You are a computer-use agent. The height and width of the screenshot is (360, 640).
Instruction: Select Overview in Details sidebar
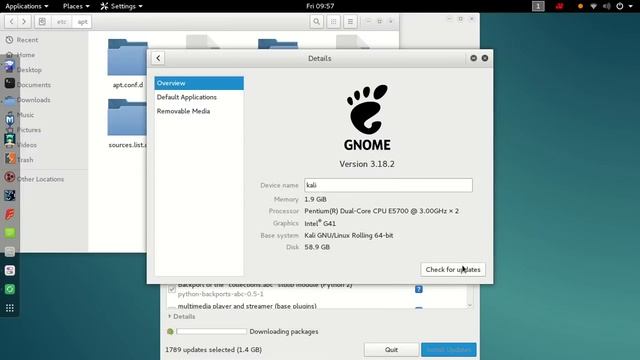[199, 83]
